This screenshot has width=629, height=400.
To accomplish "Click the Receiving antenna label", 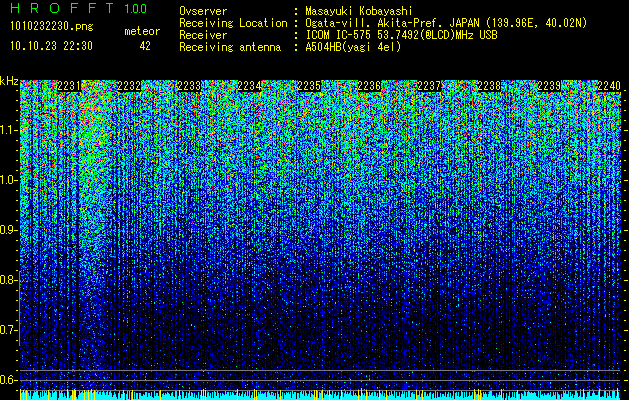I will [x=230, y=47].
